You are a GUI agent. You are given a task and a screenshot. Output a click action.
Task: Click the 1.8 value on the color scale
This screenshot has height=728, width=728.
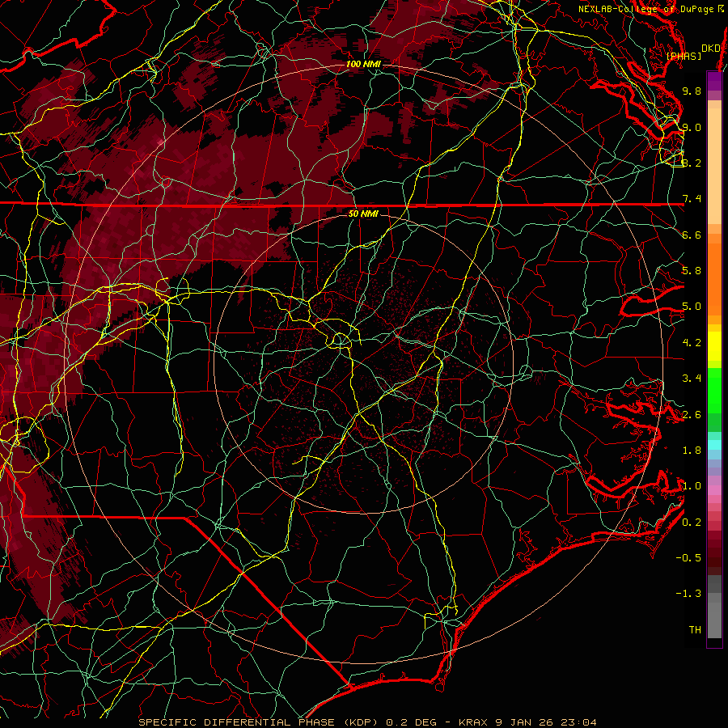pyautogui.click(x=692, y=451)
